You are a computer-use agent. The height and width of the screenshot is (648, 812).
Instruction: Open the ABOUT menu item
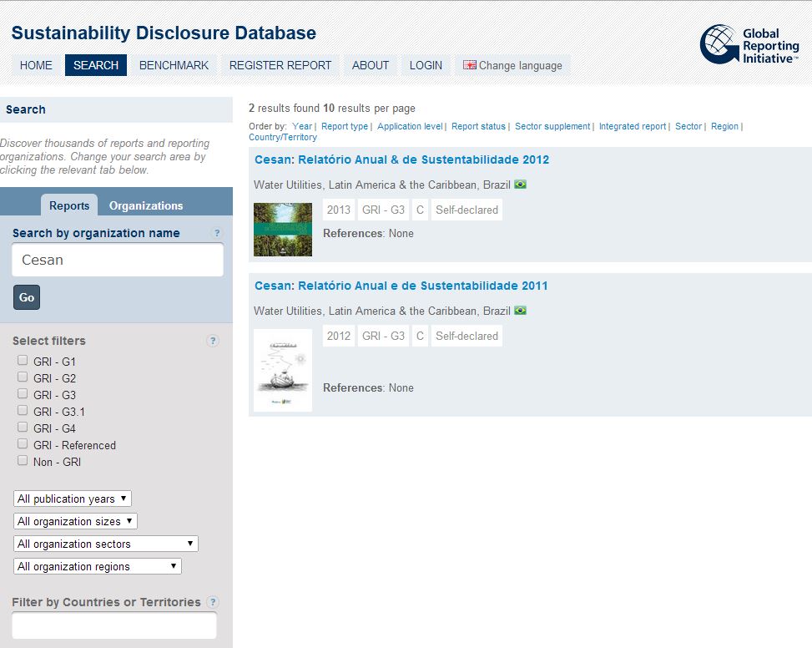pos(371,65)
